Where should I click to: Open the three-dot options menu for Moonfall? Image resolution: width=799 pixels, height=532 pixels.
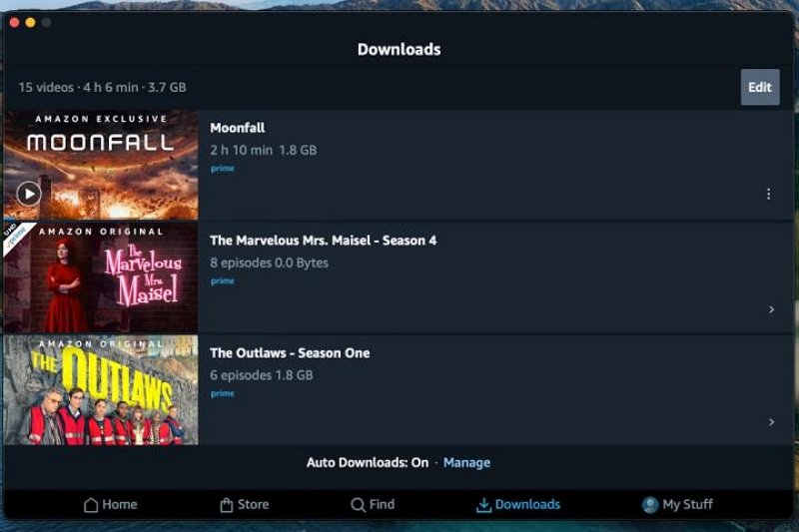click(x=768, y=194)
